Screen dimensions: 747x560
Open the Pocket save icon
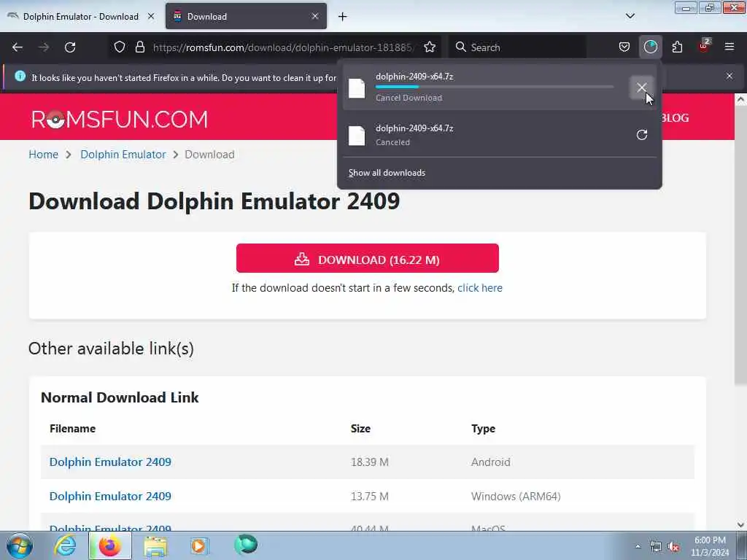pos(624,47)
